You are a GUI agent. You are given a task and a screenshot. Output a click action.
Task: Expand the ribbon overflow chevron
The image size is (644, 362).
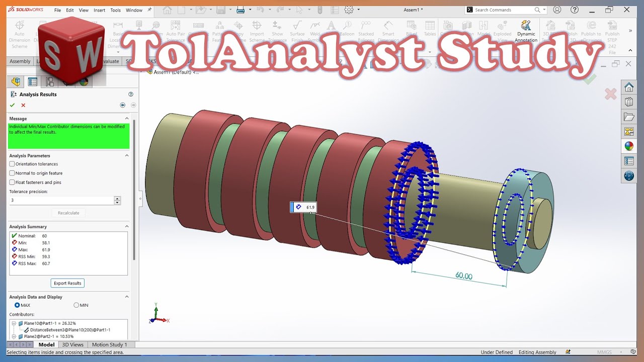tap(631, 31)
